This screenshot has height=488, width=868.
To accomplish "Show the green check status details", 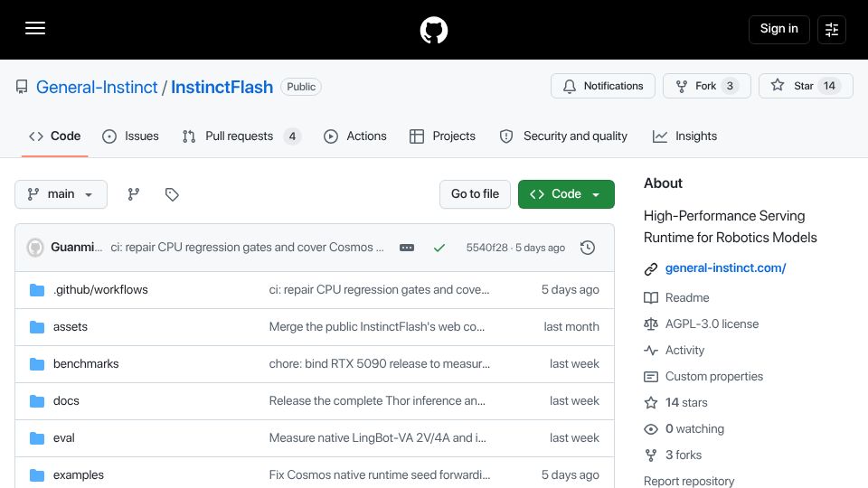I will click(x=439, y=248).
